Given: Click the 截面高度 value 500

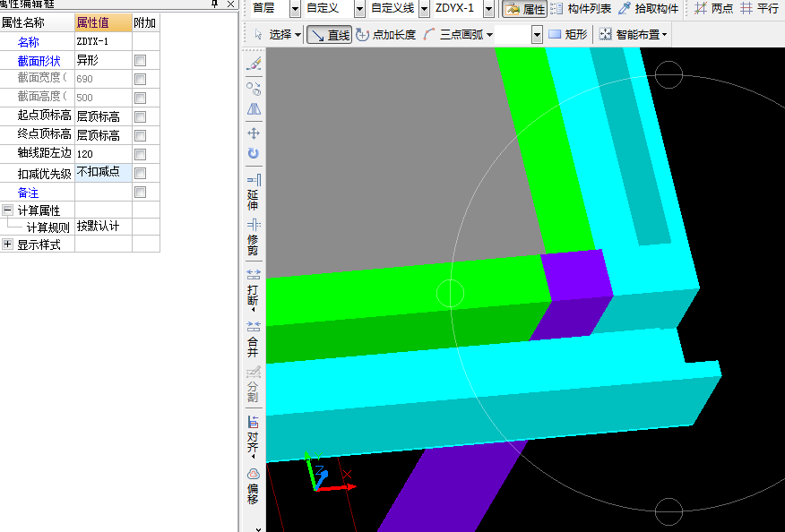Looking at the screenshot, I should [104, 98].
